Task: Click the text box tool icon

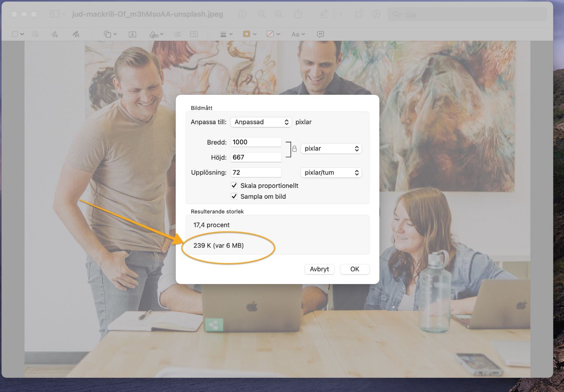Action: 132,34
